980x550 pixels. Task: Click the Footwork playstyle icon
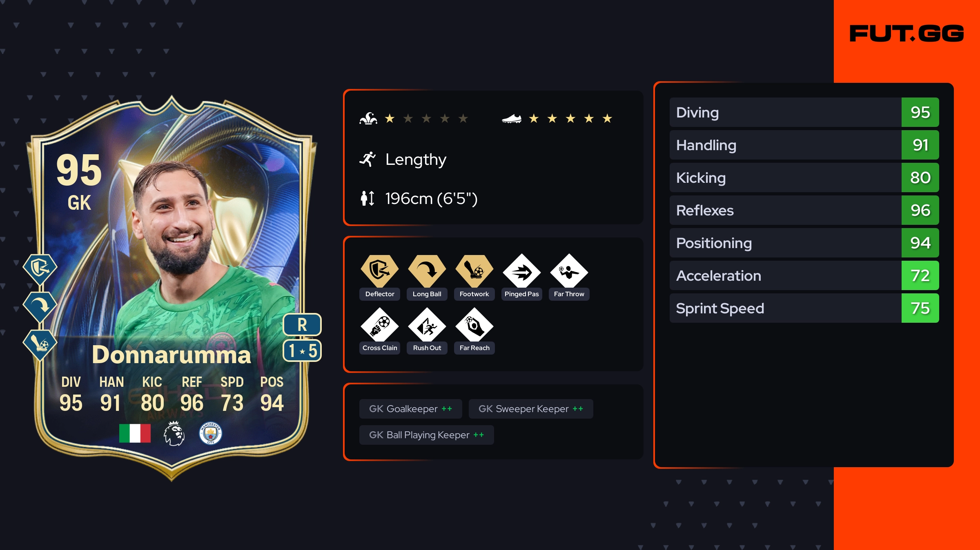click(474, 271)
